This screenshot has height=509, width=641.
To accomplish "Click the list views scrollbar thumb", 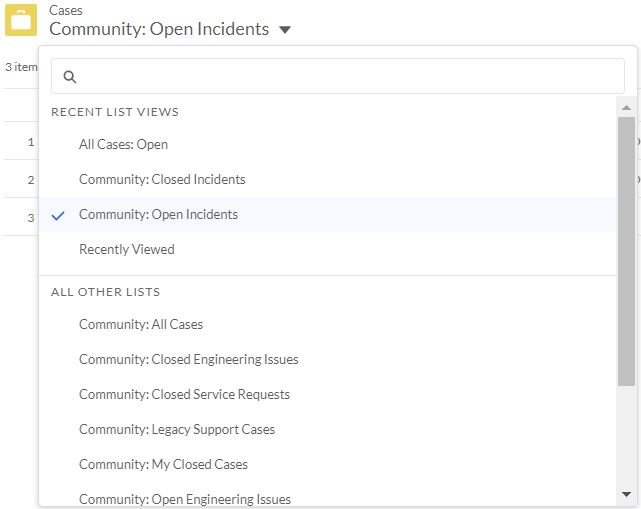I will pos(626,250).
